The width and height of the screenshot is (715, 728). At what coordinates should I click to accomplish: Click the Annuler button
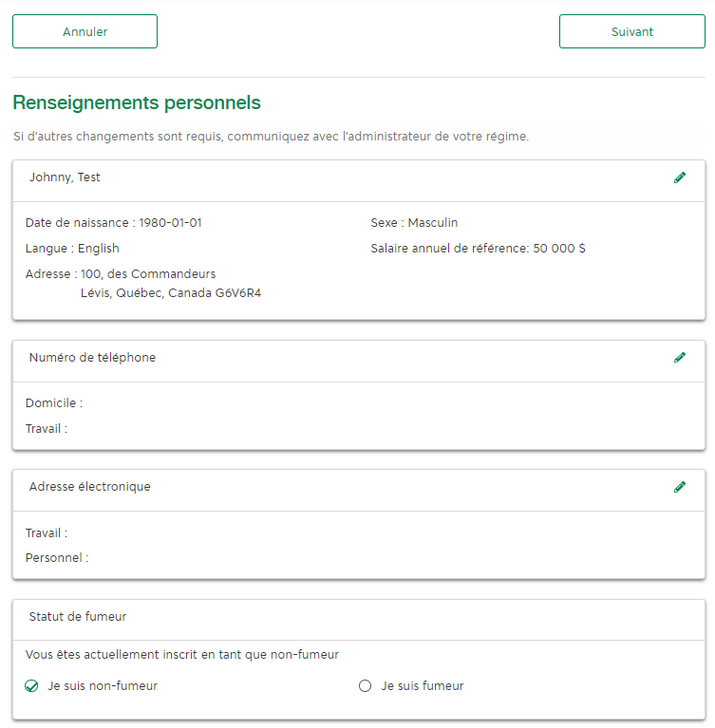tap(85, 31)
